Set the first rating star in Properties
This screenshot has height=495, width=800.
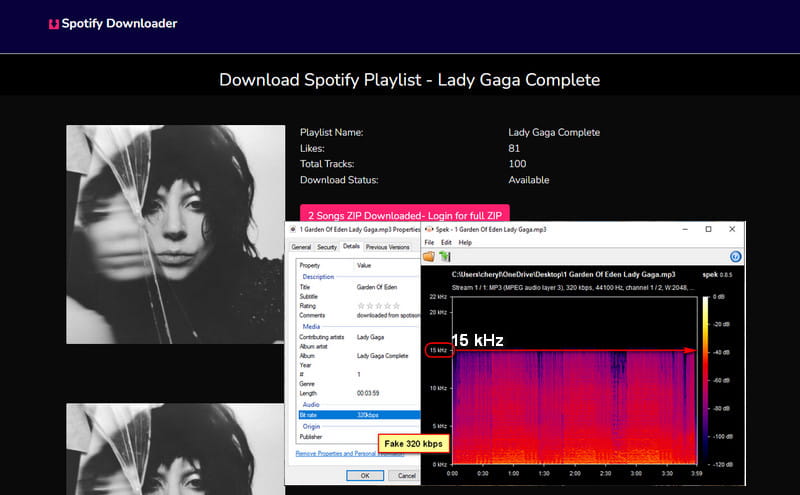[x=361, y=306]
